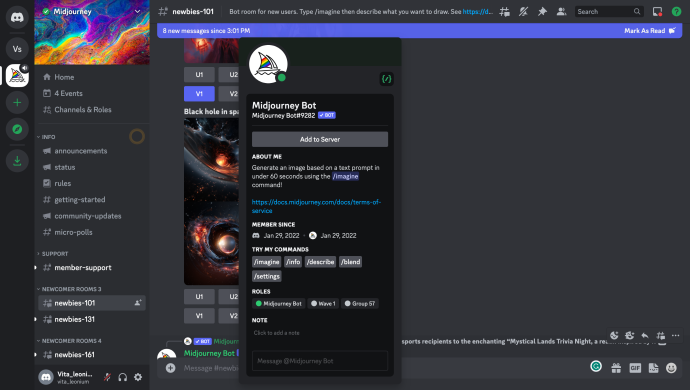This screenshot has height=390, width=690.
Task: Open the GIF picker
Action: tap(635, 368)
